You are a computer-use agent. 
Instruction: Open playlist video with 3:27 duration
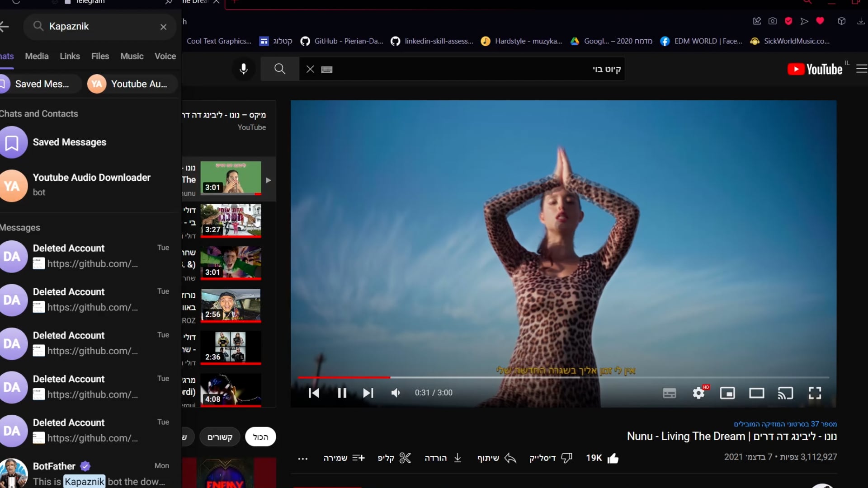click(x=231, y=221)
